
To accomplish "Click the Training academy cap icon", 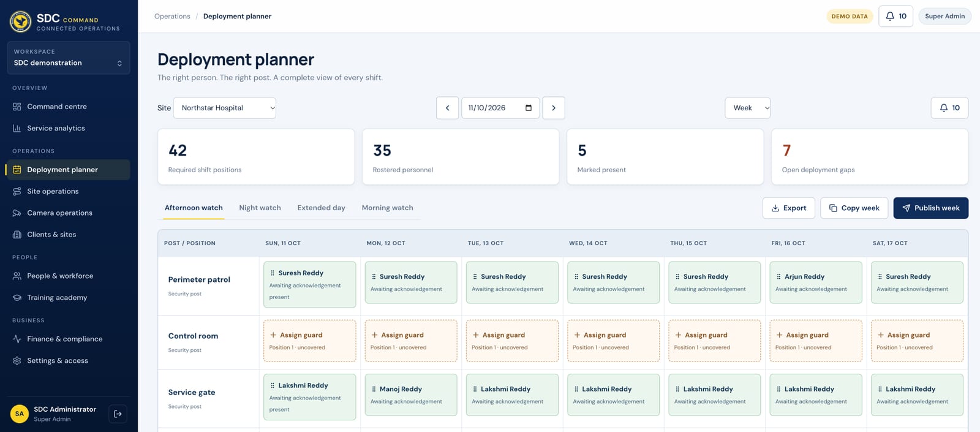I will point(17,297).
